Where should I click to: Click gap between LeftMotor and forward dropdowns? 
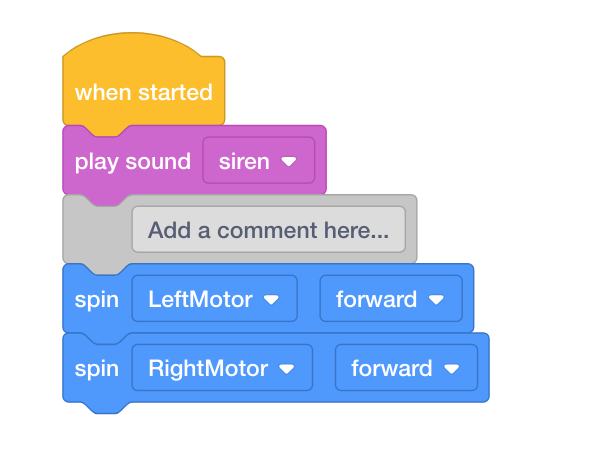(x=309, y=299)
